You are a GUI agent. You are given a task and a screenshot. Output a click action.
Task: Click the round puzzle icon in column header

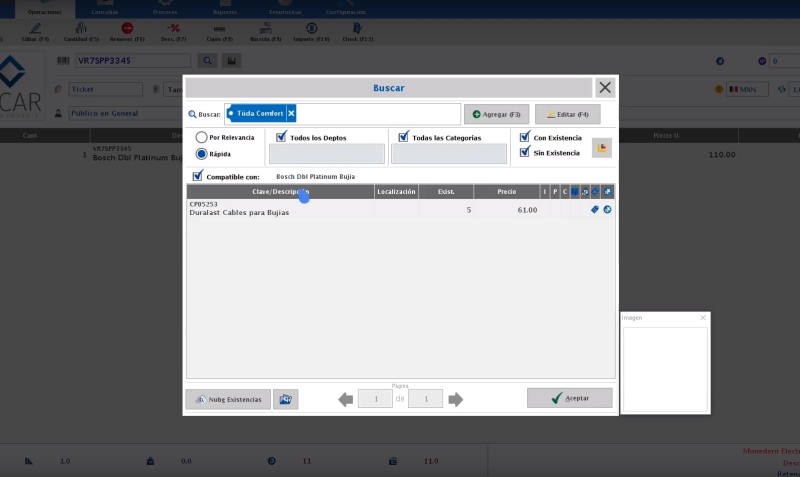pos(607,192)
